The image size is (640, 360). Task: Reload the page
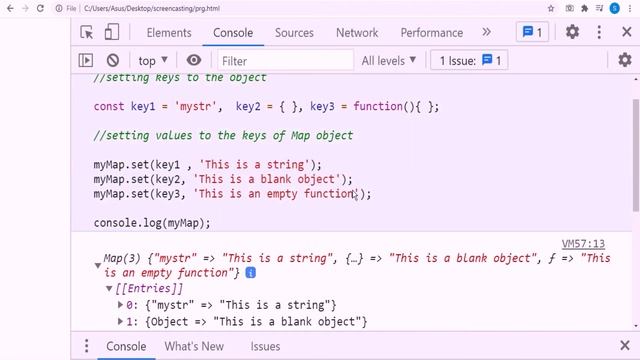[40, 8]
